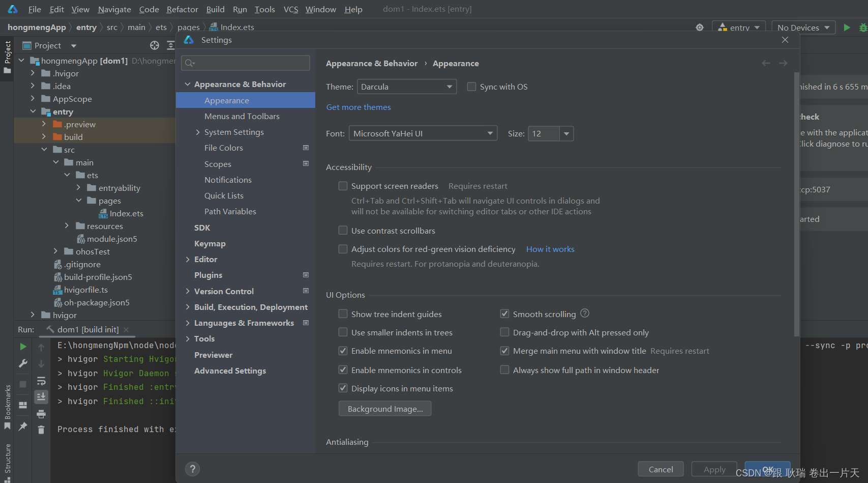Clear Run output with trash icon
The height and width of the screenshot is (483, 868).
41,430
